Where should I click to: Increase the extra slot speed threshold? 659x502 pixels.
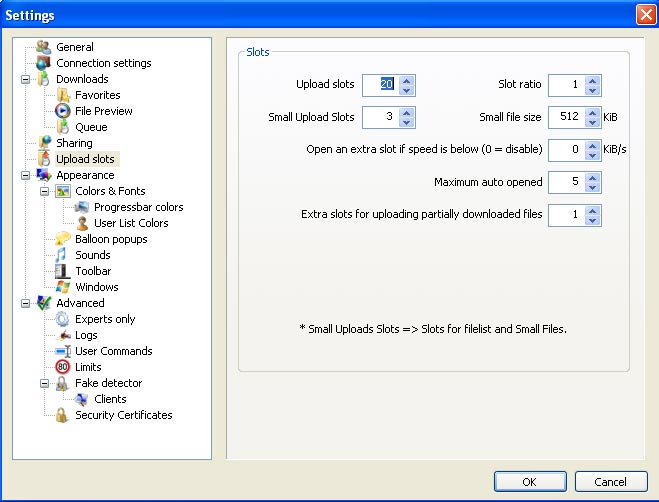tap(593, 145)
